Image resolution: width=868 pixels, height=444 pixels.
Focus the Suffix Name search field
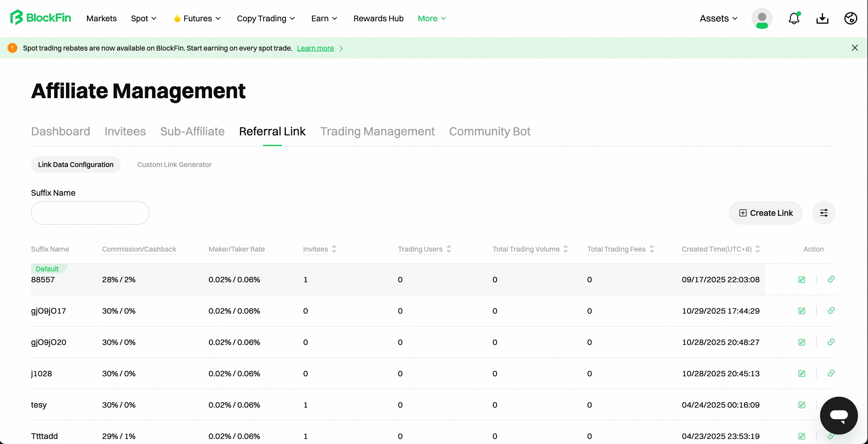pos(90,213)
